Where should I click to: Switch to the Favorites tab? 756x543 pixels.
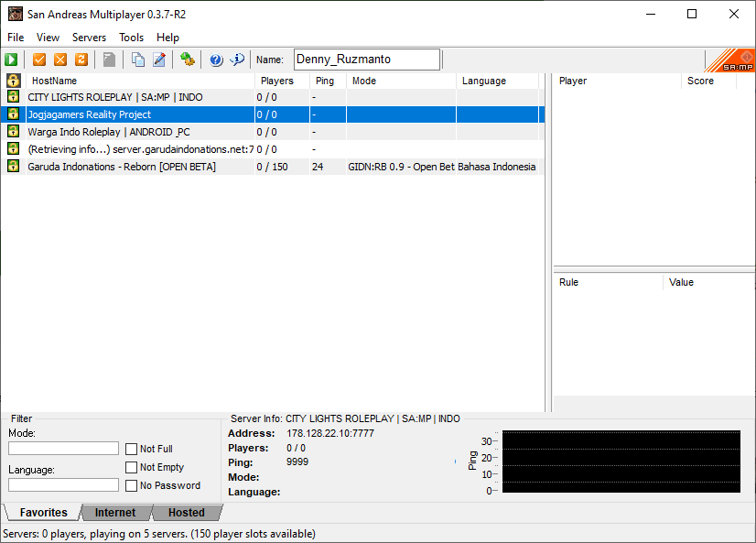[43, 512]
